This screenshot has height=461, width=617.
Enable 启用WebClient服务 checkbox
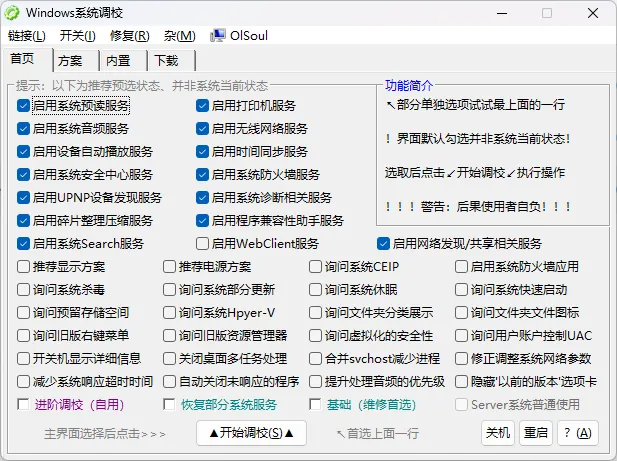pyautogui.click(x=202, y=244)
